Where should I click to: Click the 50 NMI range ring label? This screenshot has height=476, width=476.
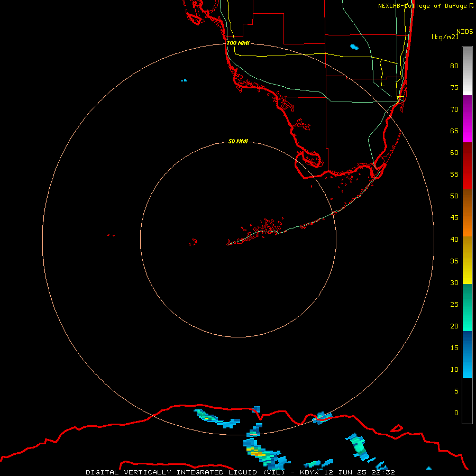click(x=238, y=141)
